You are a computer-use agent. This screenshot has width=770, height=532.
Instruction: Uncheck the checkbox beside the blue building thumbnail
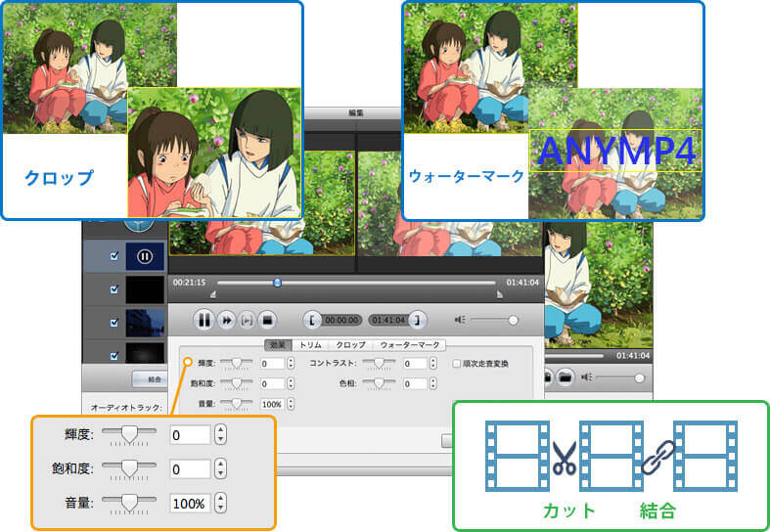click(x=113, y=323)
